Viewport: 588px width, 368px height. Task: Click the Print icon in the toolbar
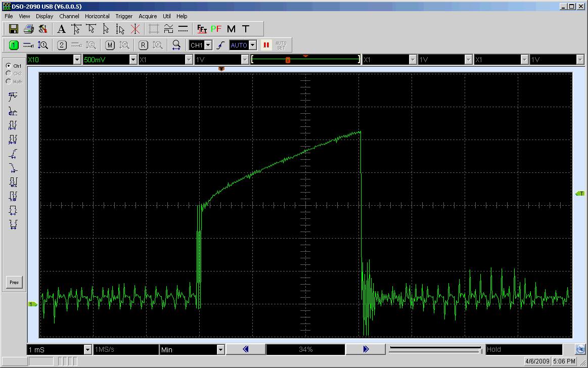[29, 29]
